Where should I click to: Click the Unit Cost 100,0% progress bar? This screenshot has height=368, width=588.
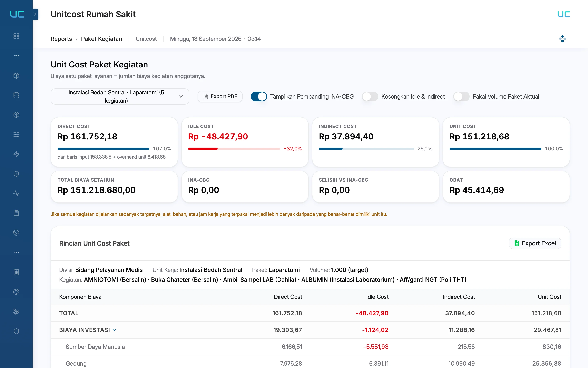[x=495, y=149]
